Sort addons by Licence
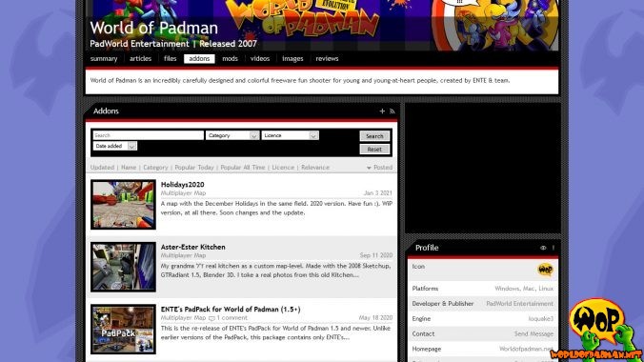This screenshot has width=644, height=362. point(283,168)
